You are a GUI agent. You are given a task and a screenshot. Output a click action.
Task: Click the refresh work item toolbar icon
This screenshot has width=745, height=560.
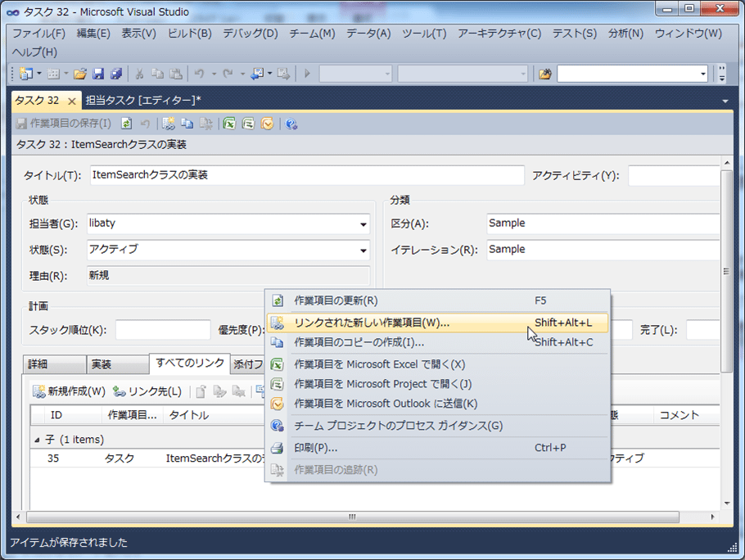(x=126, y=124)
